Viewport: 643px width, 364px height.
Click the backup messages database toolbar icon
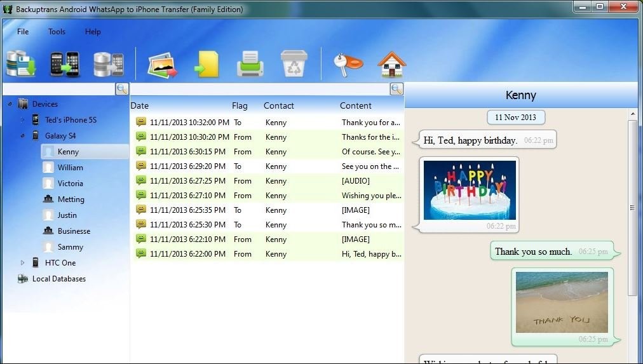(x=22, y=64)
